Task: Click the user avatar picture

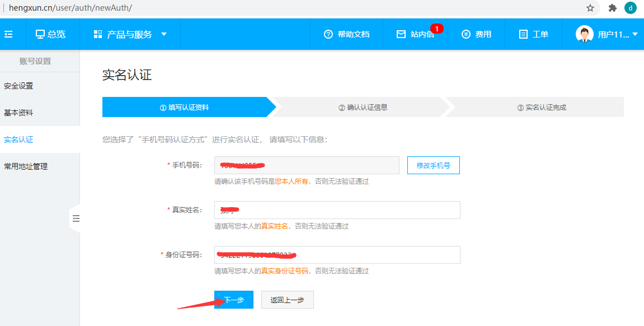Action: click(x=584, y=34)
